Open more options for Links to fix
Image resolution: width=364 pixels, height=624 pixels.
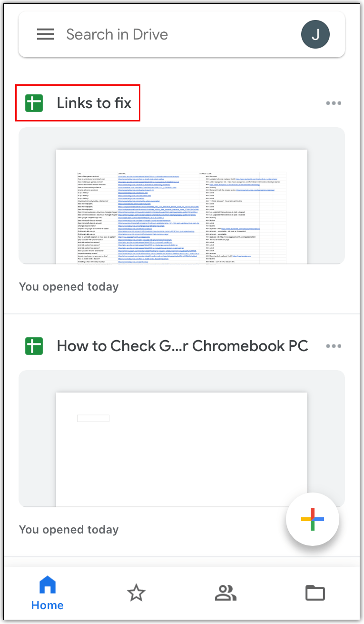(x=334, y=103)
